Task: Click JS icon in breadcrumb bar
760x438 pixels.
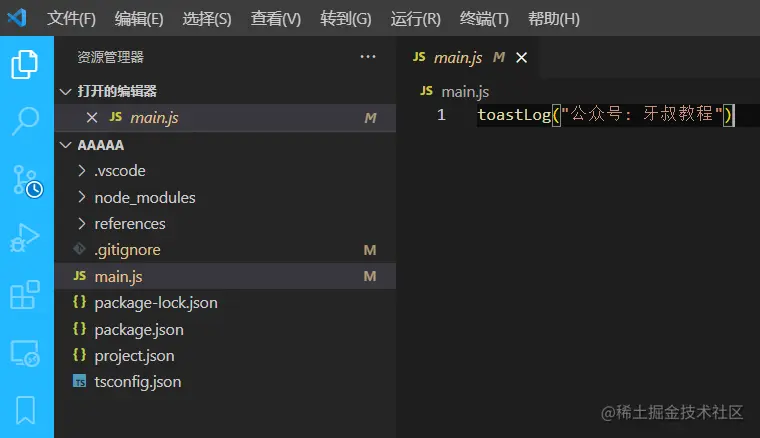Action: [427, 91]
